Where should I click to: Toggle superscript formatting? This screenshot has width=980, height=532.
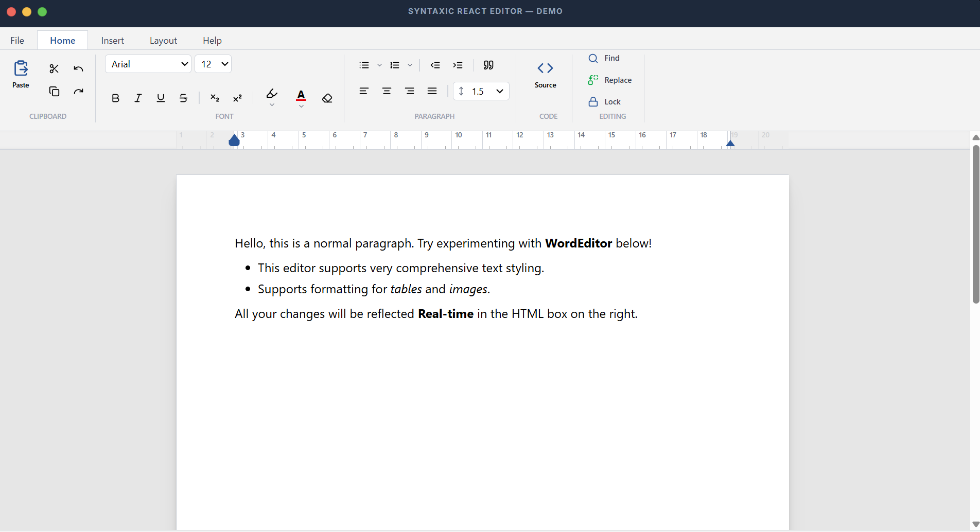tap(237, 98)
